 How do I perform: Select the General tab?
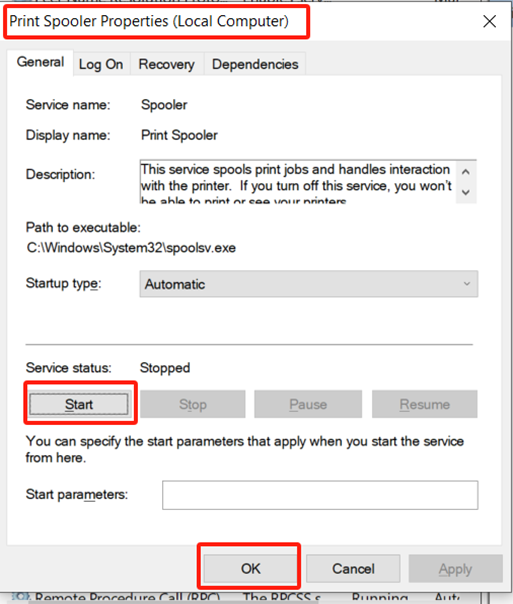click(40, 62)
